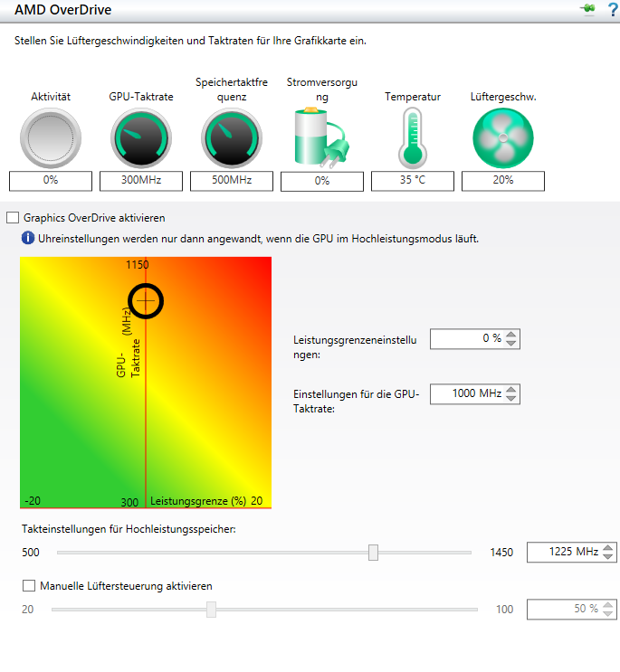The width and height of the screenshot is (620, 672).
Task: Click the Speichertaktfrequenz gauge icon
Action: click(232, 138)
